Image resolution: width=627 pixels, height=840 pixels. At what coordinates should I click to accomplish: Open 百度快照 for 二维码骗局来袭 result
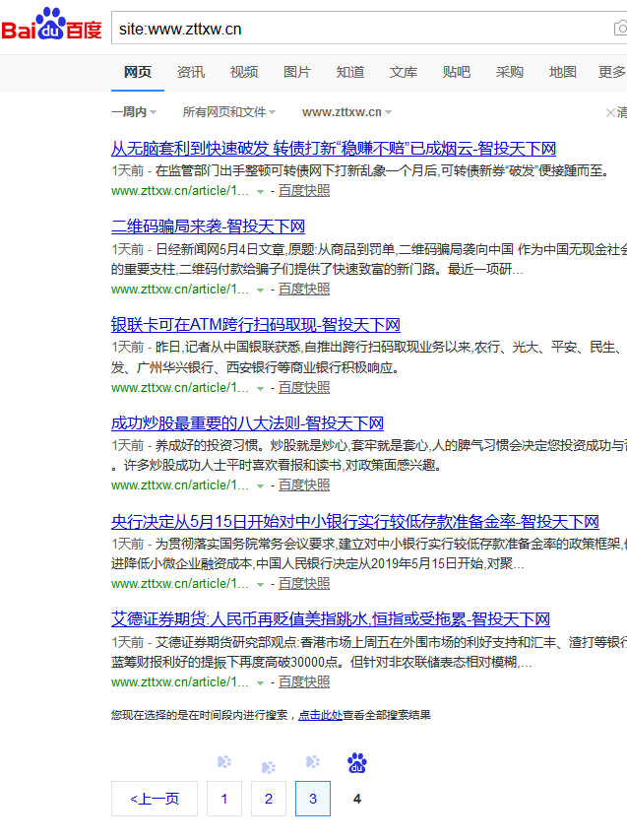click(304, 290)
